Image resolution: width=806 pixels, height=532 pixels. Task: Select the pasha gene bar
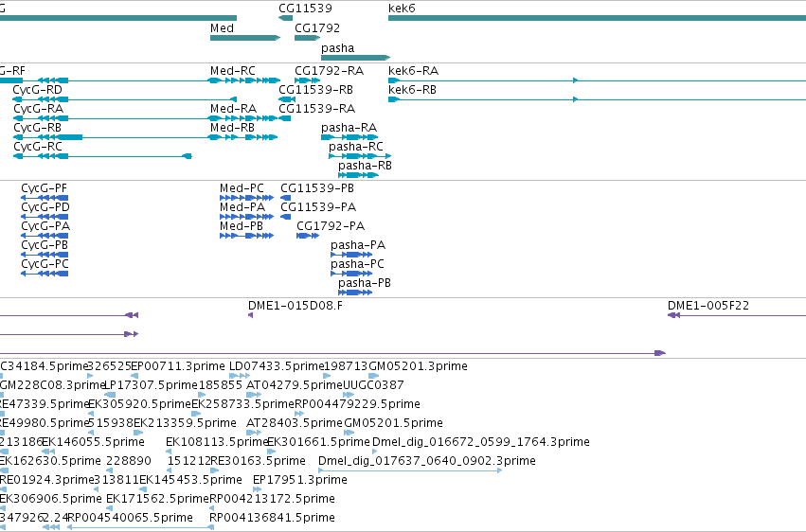point(356,58)
